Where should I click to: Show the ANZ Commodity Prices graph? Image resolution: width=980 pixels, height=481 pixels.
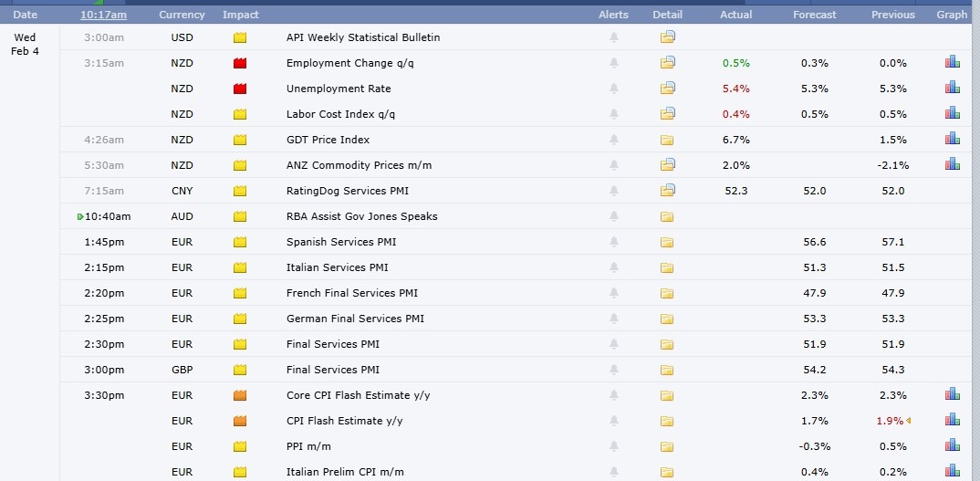[x=952, y=165]
